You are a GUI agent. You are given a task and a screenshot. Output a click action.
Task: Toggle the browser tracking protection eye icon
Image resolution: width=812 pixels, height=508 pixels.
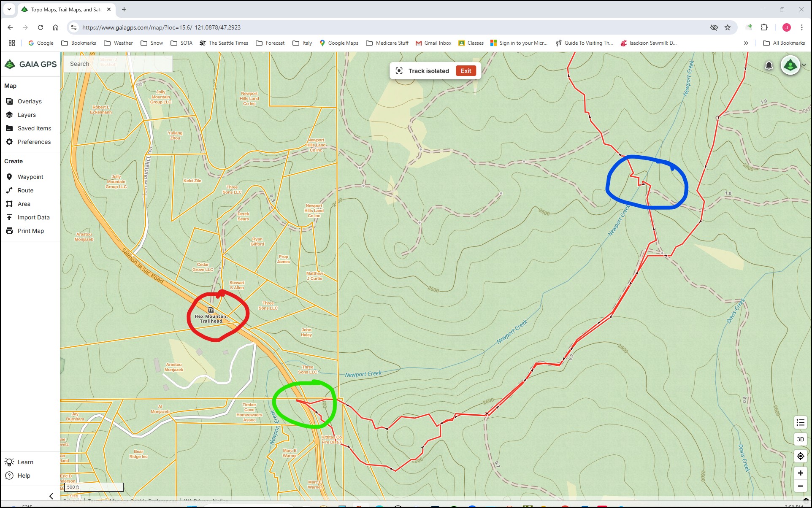[x=714, y=27]
